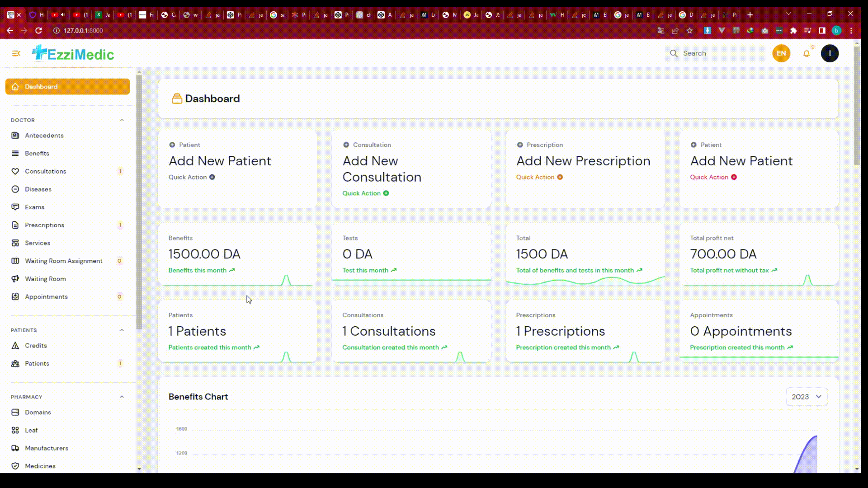Click Add New Prescription quick action

[583, 161]
